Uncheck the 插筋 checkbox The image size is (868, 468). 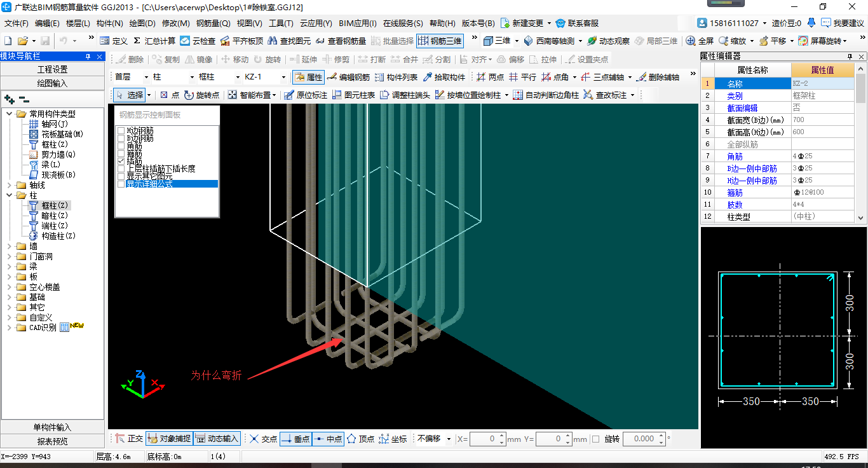[x=121, y=162]
